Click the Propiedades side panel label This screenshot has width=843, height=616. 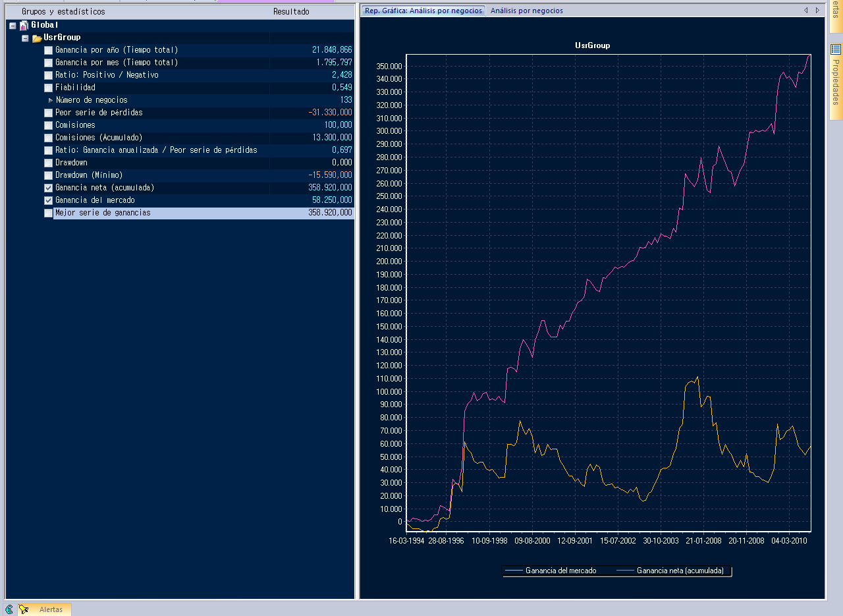[836, 82]
